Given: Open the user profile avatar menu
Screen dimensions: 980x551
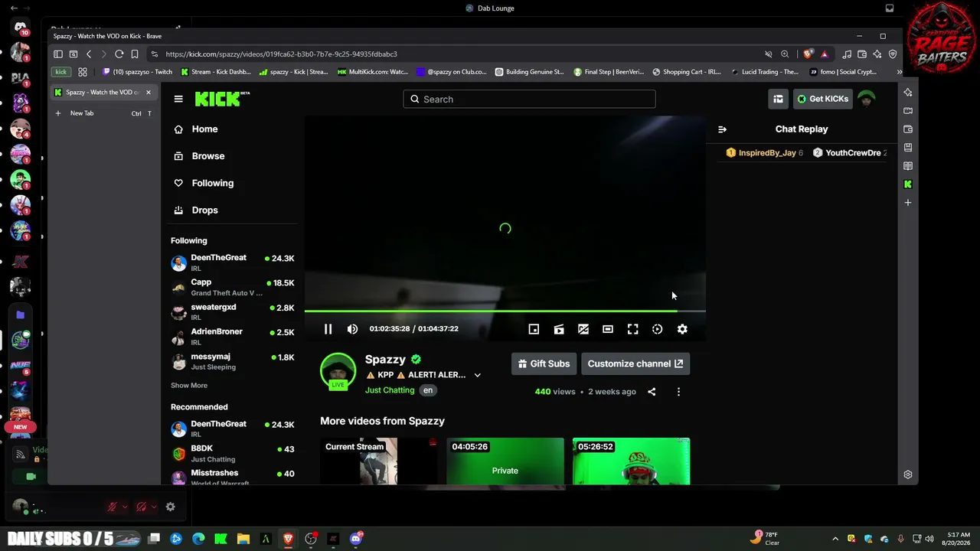Looking at the screenshot, I should pyautogui.click(x=866, y=99).
